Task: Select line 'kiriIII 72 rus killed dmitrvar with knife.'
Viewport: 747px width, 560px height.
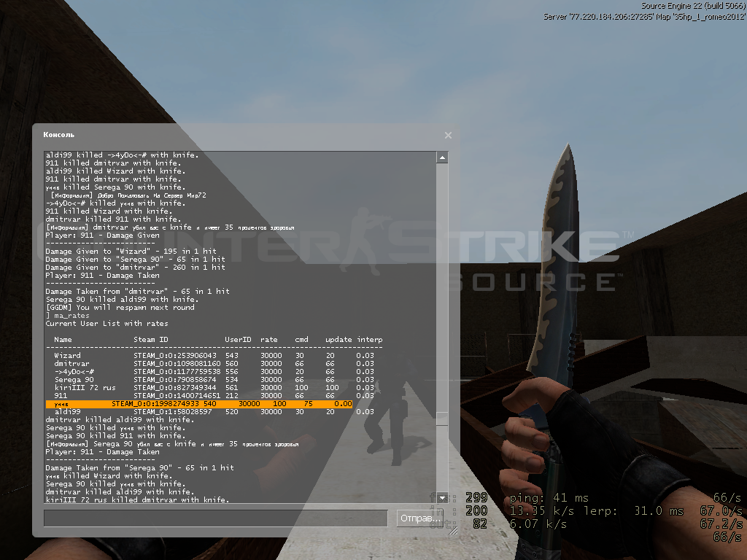Action: click(x=137, y=499)
